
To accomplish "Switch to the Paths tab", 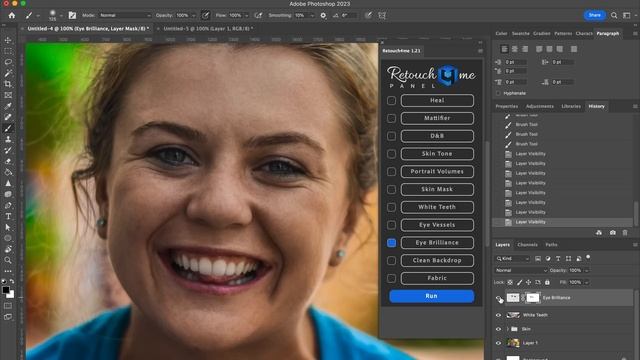I will (x=551, y=244).
